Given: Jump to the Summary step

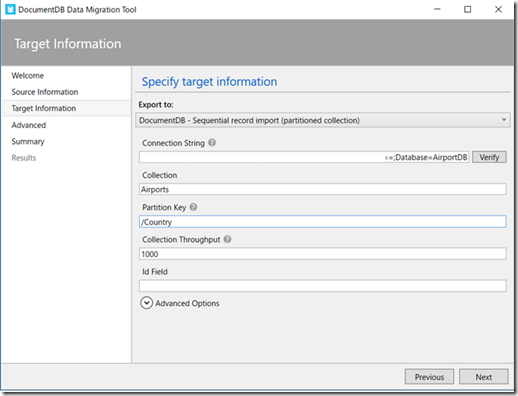Looking at the screenshot, I should (x=28, y=141).
